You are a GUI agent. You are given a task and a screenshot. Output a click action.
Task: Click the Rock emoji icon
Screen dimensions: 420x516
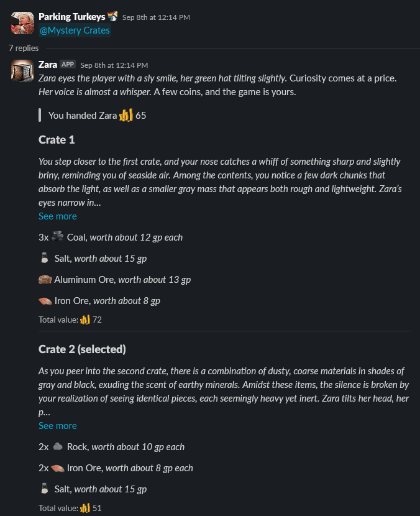(x=58, y=446)
